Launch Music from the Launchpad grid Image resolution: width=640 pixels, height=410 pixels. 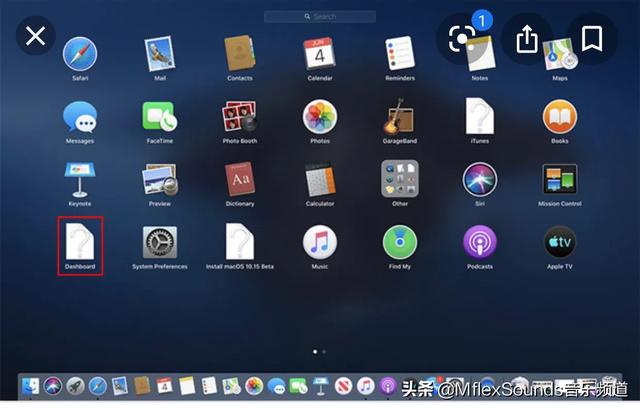click(x=320, y=242)
